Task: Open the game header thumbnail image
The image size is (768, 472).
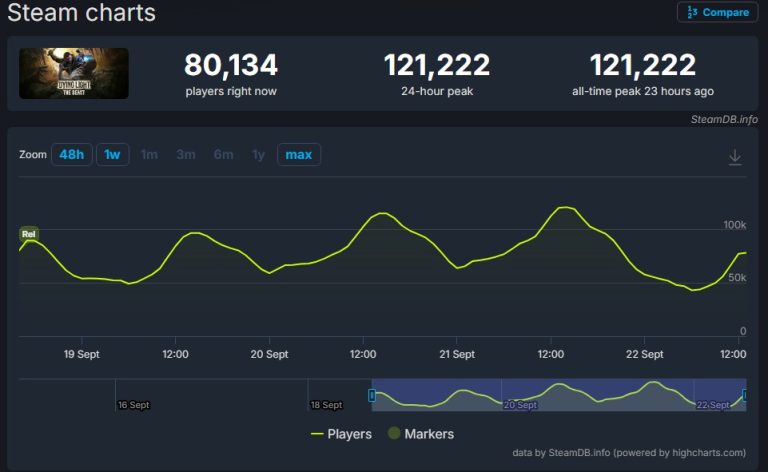Action: 74,74
